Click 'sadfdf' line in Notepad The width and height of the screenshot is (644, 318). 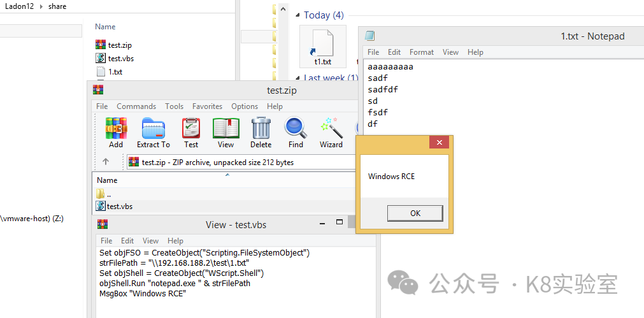tap(383, 90)
